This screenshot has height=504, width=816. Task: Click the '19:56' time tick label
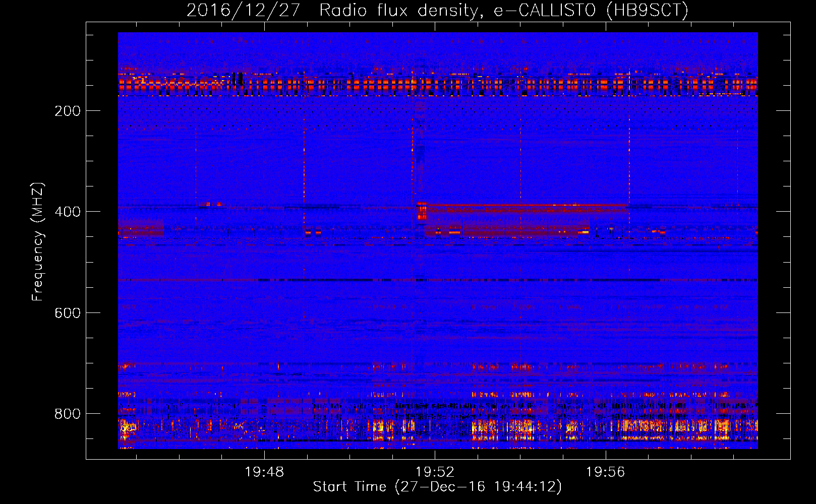click(x=605, y=472)
